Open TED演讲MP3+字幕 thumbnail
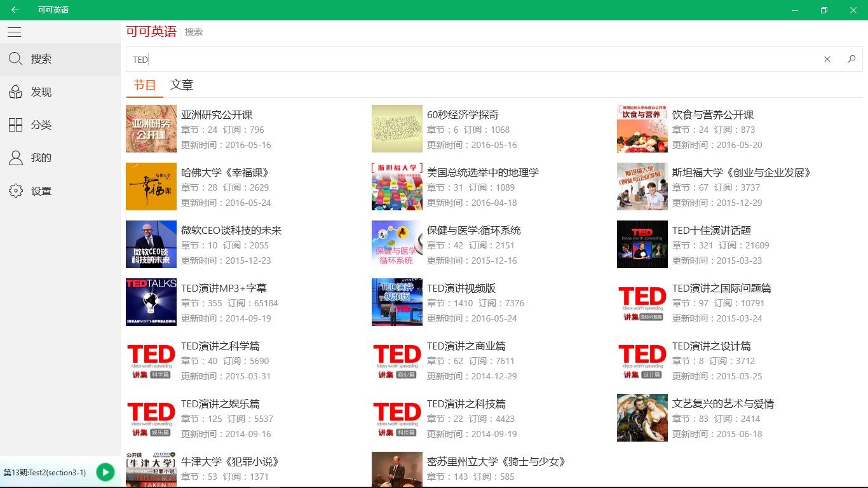This screenshot has height=488, width=868. [151, 302]
